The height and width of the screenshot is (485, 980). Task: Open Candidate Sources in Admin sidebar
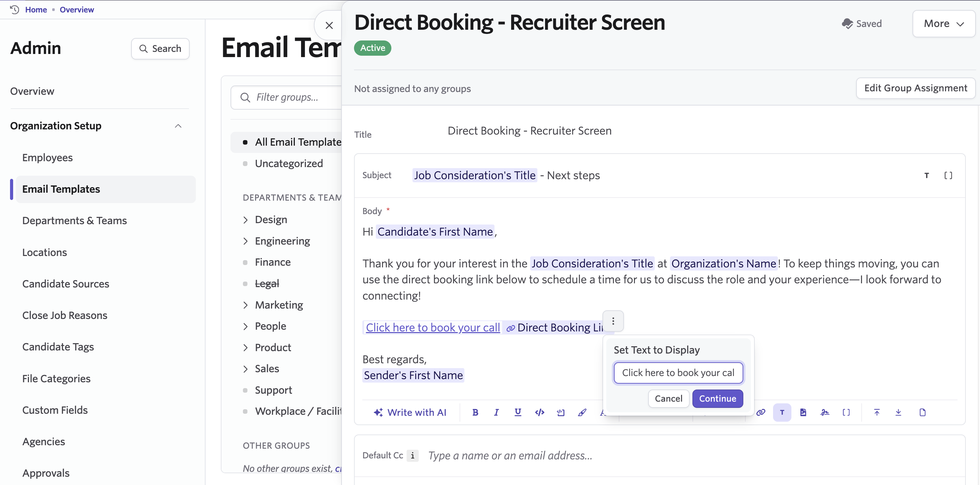(65, 284)
